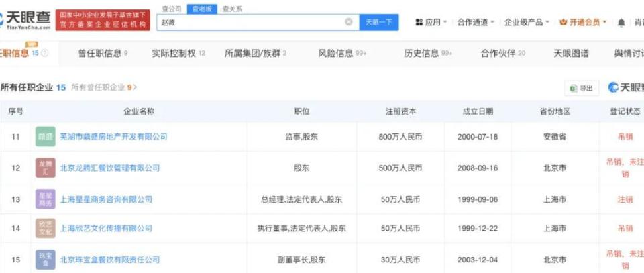This screenshot has height=273, width=644.
Task: Select the 天眼图谱 tab
Action: click(x=571, y=54)
